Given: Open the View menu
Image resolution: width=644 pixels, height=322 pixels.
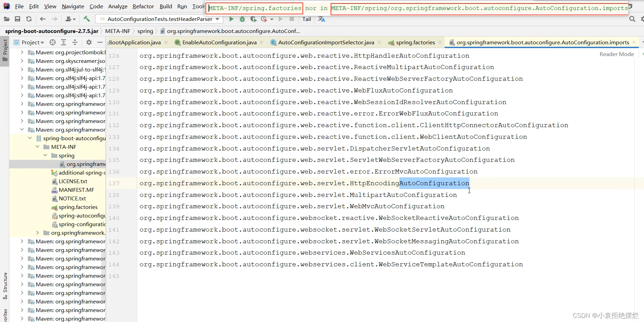Looking at the screenshot, I should pos(50,6).
